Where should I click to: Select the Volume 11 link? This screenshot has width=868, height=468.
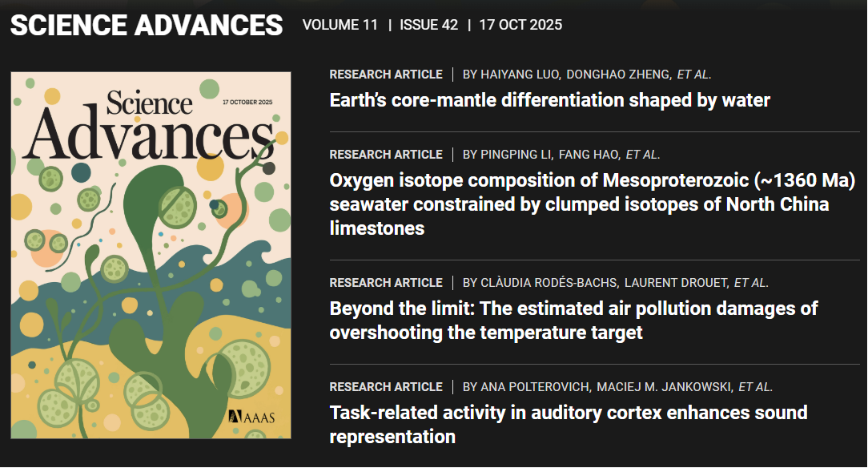pyautogui.click(x=340, y=25)
